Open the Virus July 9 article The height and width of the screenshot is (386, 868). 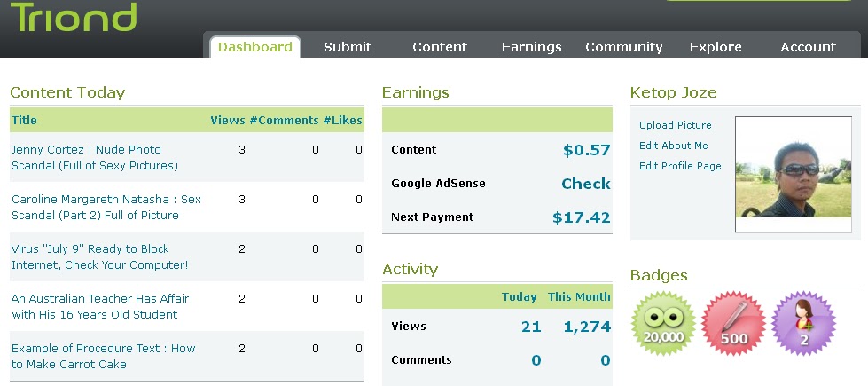tap(99, 256)
